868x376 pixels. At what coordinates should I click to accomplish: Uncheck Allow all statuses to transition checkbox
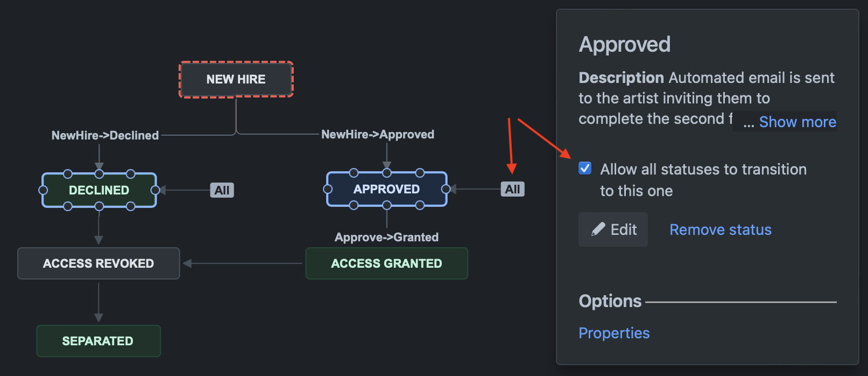click(585, 168)
